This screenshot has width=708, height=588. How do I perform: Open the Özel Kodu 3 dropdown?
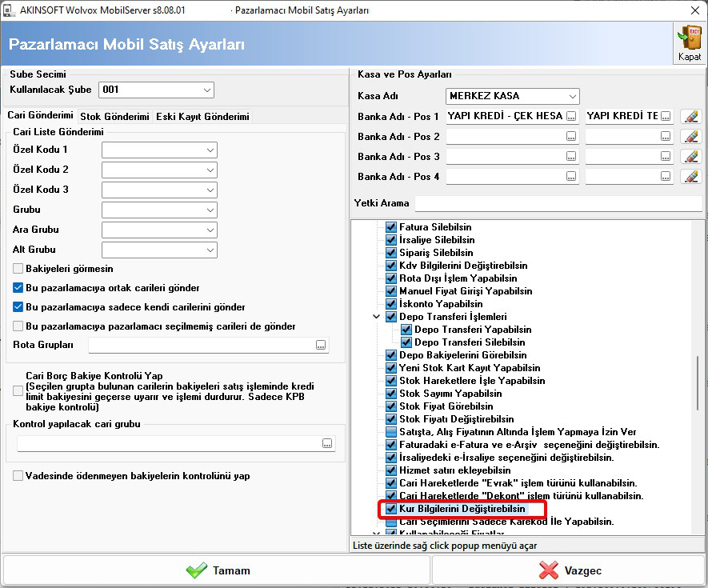[x=210, y=190]
